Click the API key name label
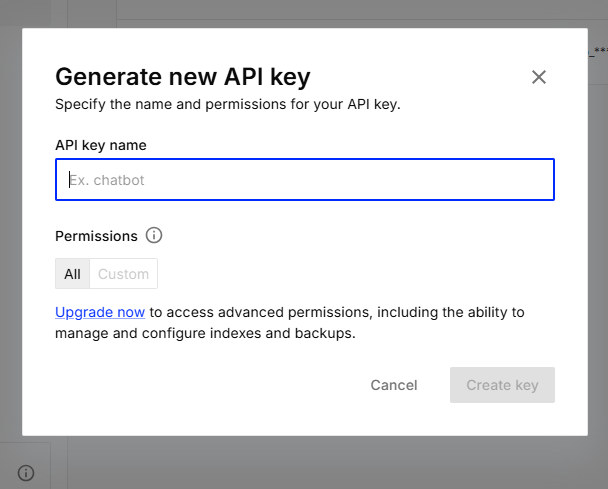Screen dimensions: 608x489 tap(101, 145)
